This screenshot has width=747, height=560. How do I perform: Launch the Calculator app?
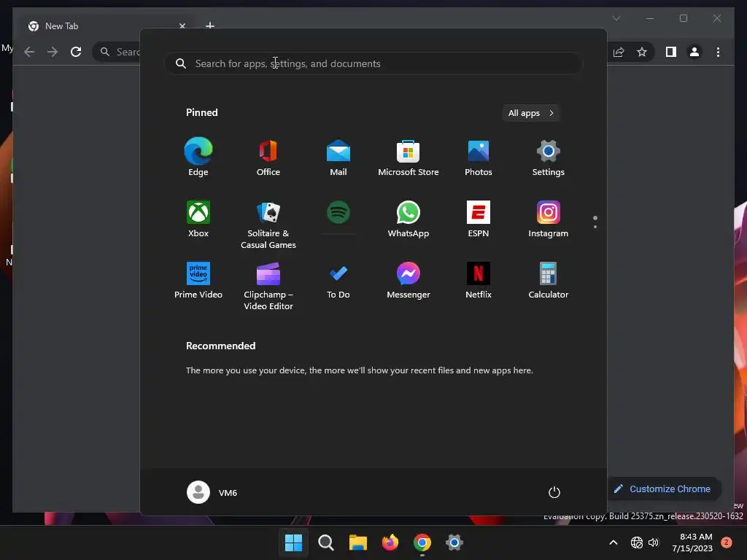coord(549,281)
